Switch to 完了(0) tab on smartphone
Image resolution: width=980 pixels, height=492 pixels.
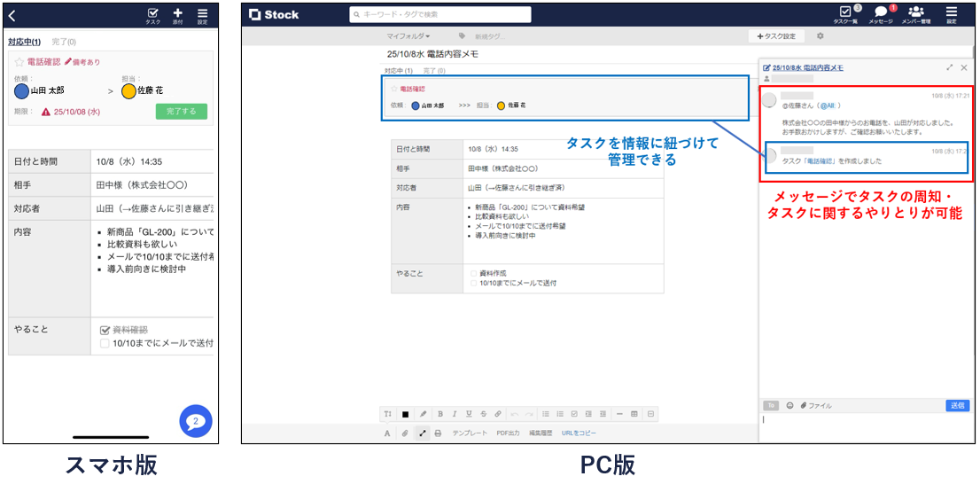click(64, 42)
